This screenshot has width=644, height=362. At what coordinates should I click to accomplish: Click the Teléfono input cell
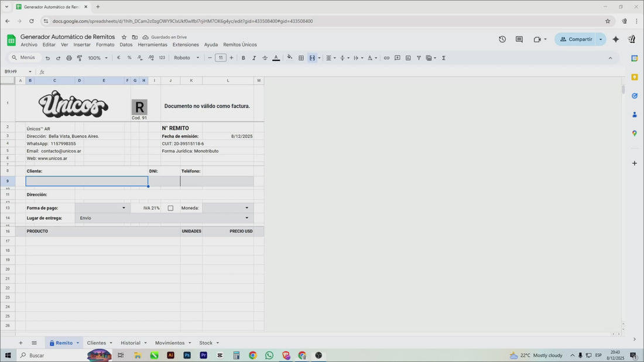[217, 181]
